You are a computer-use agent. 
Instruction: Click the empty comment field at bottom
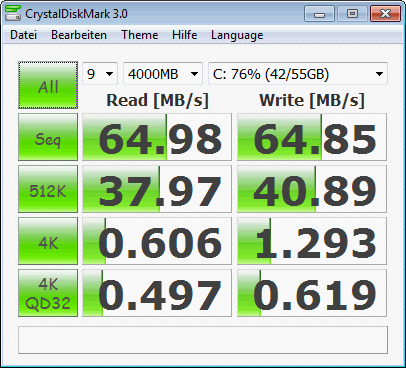click(203, 340)
